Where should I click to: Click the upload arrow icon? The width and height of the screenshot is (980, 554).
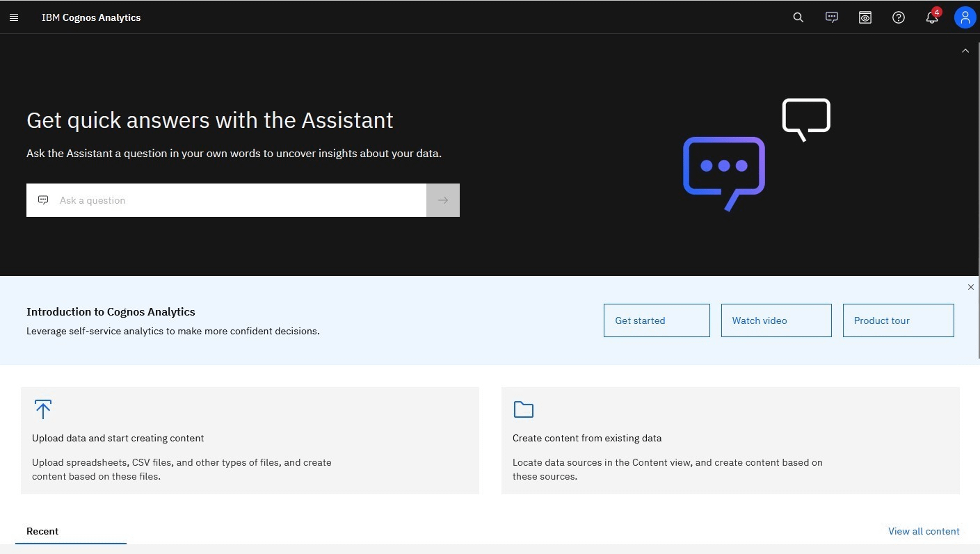click(43, 409)
